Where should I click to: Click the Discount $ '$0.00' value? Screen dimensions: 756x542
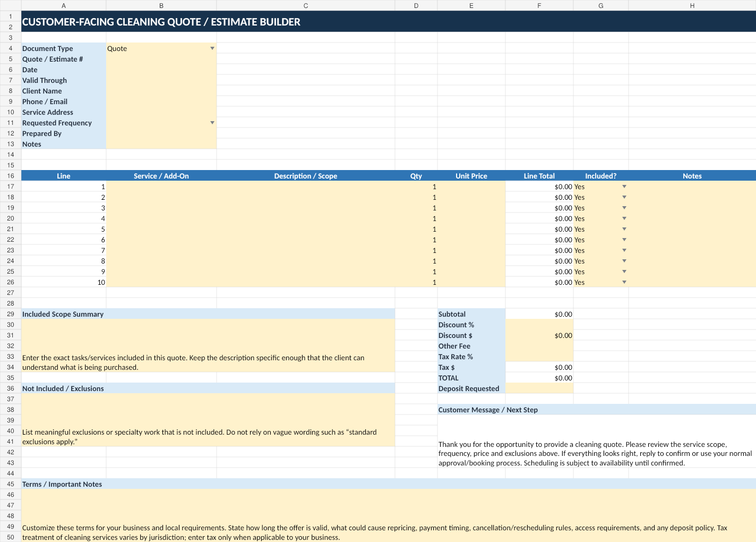point(539,335)
